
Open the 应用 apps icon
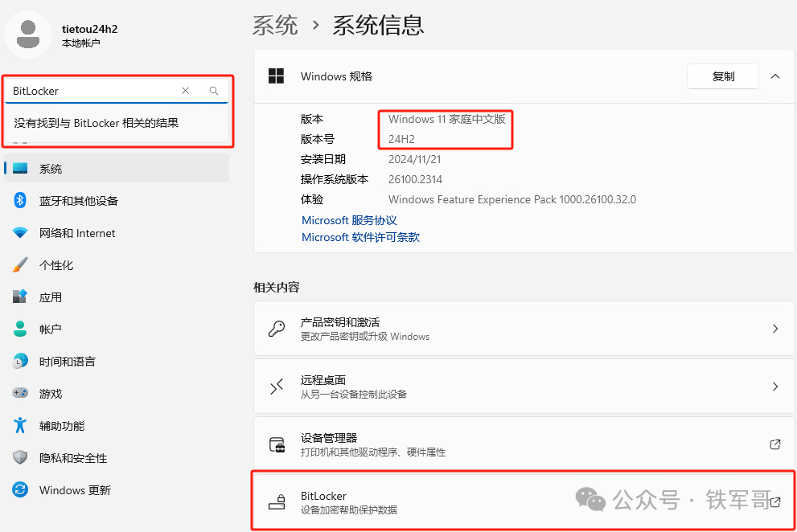(20, 297)
